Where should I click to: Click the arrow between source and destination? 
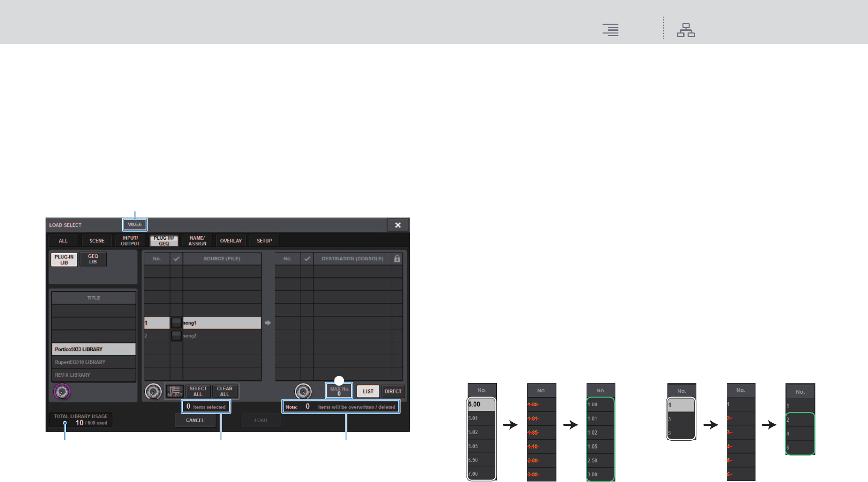pyautogui.click(x=268, y=323)
